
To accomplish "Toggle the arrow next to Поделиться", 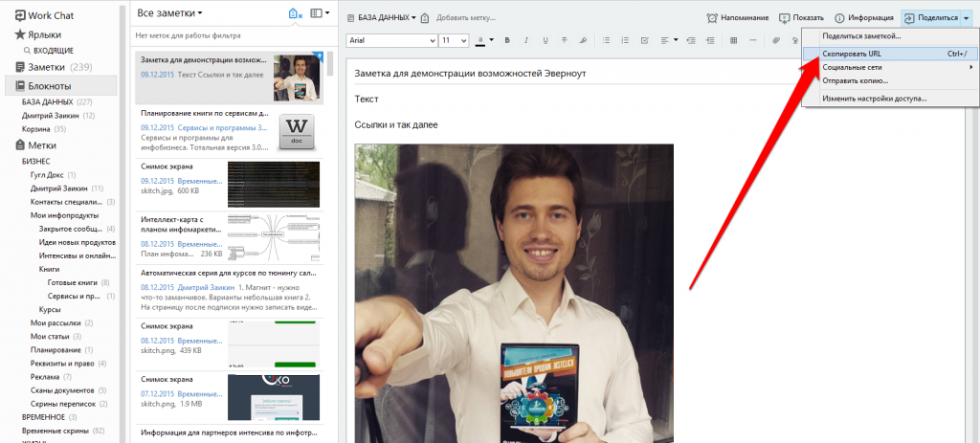I will click(x=967, y=17).
